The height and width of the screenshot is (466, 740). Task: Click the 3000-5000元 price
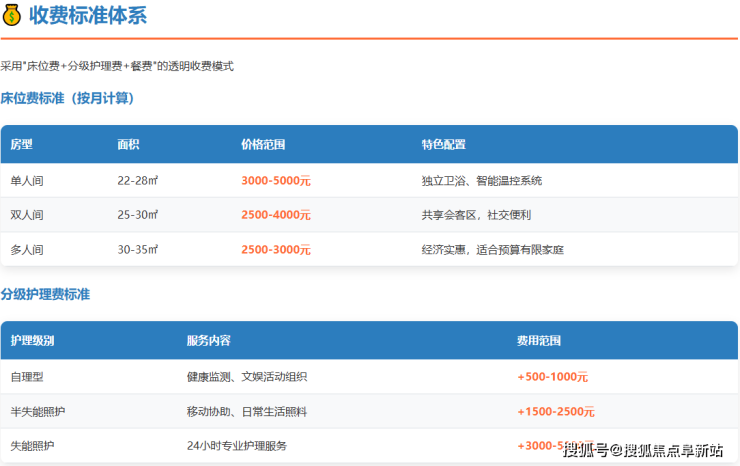click(276, 181)
